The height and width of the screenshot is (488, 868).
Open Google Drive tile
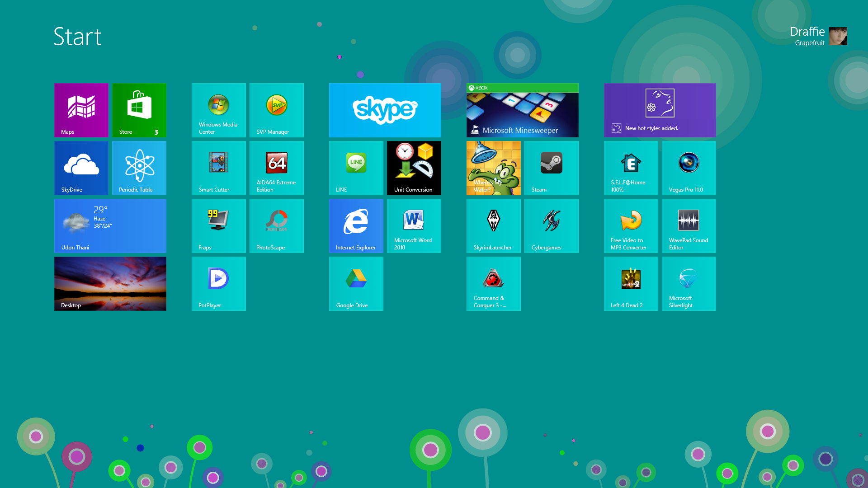click(x=356, y=283)
